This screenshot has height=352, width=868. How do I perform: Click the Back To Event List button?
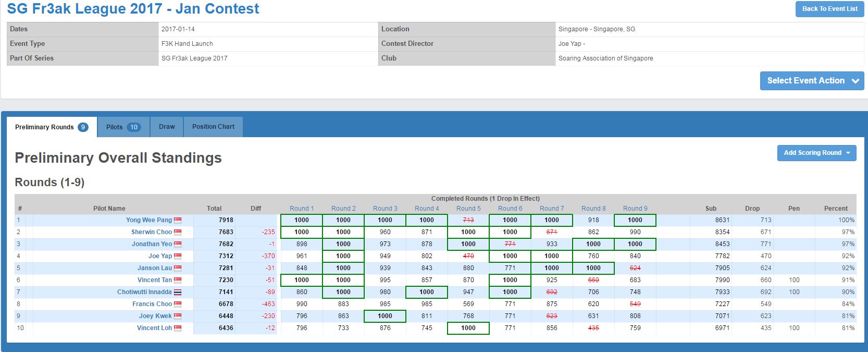click(829, 9)
